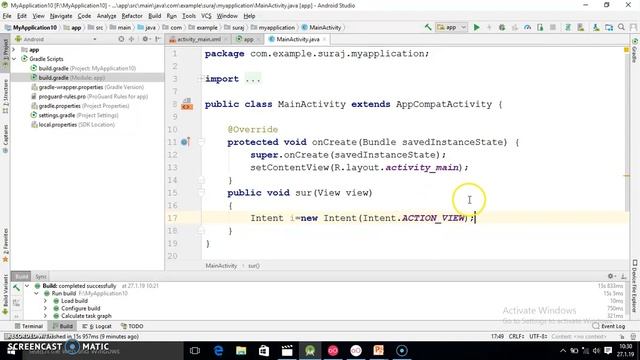Open File Explorer from taskbar
640x360 pixels.
tap(241, 350)
